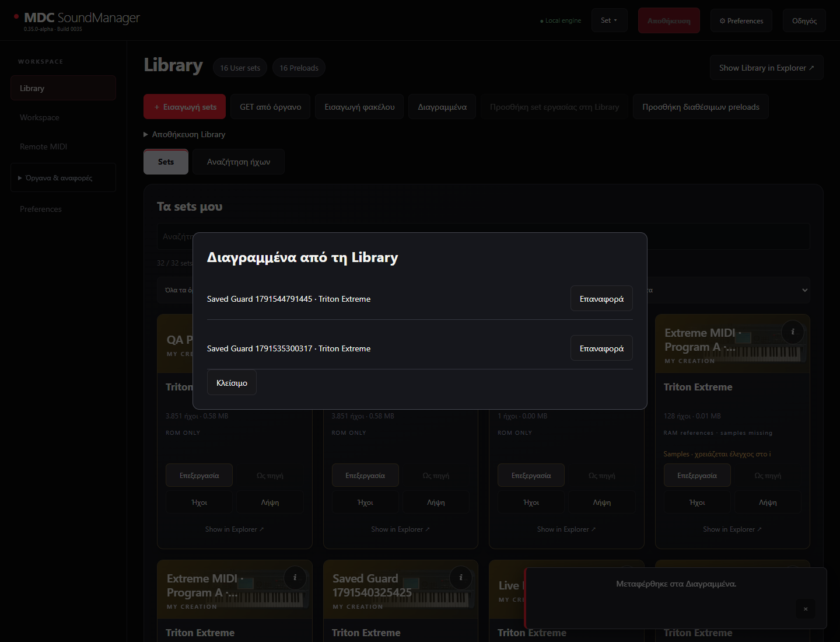Open Preferences via the gear button in header
Viewport: 840px width, 642px height.
tap(741, 20)
